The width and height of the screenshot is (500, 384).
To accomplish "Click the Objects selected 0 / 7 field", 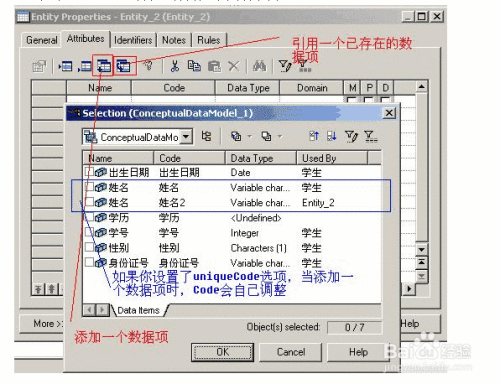I will (x=354, y=327).
